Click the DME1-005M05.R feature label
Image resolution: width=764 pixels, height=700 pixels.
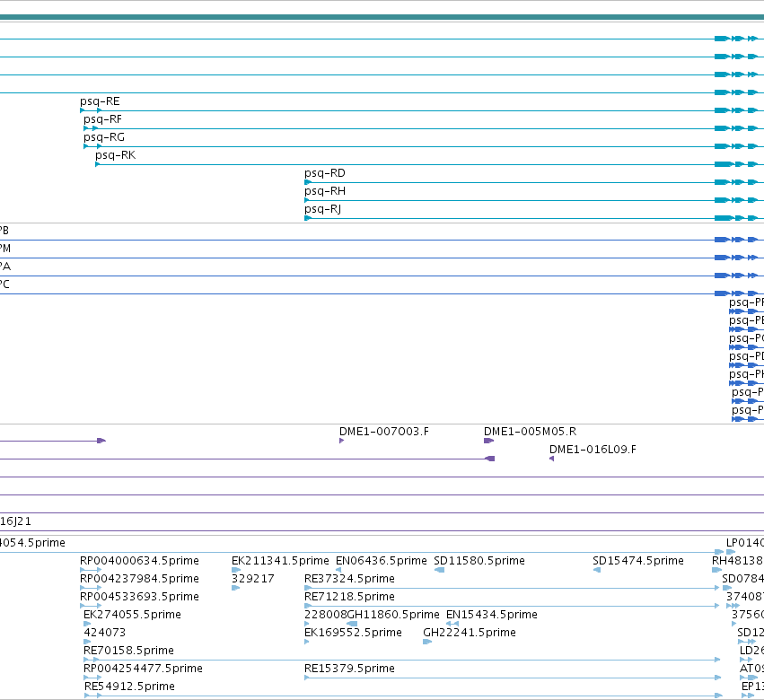click(x=530, y=432)
